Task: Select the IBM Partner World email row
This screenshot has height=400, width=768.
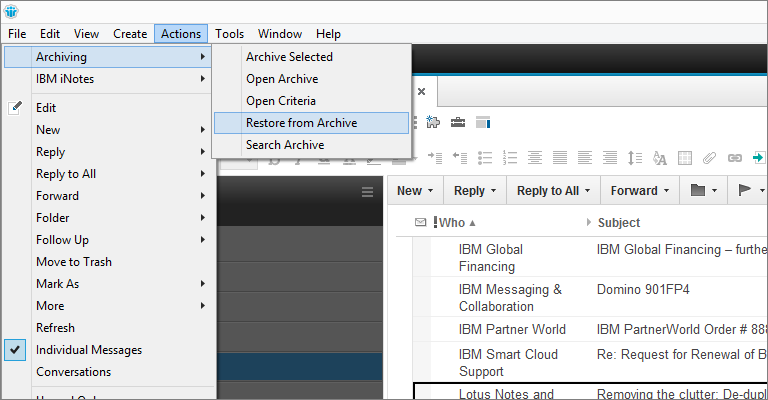Action: coord(590,329)
